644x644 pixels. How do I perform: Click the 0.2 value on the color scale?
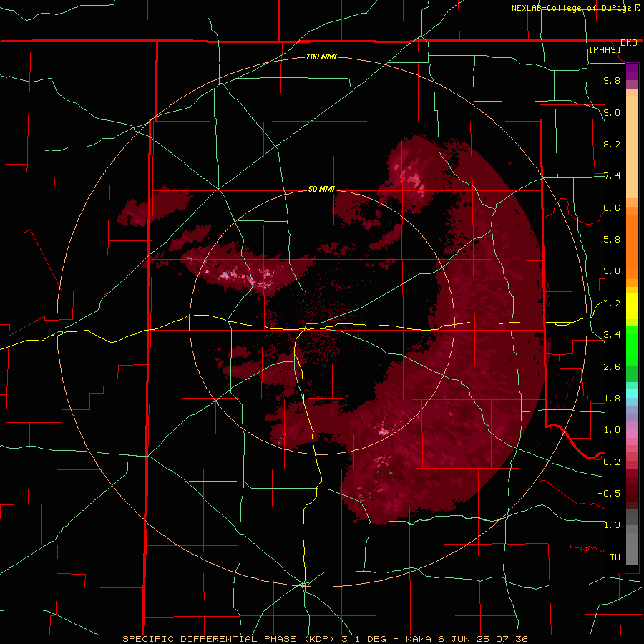pyautogui.click(x=612, y=462)
